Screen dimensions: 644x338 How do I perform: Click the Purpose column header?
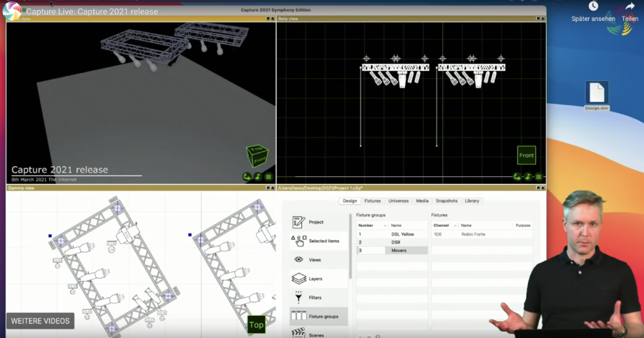coord(523,226)
